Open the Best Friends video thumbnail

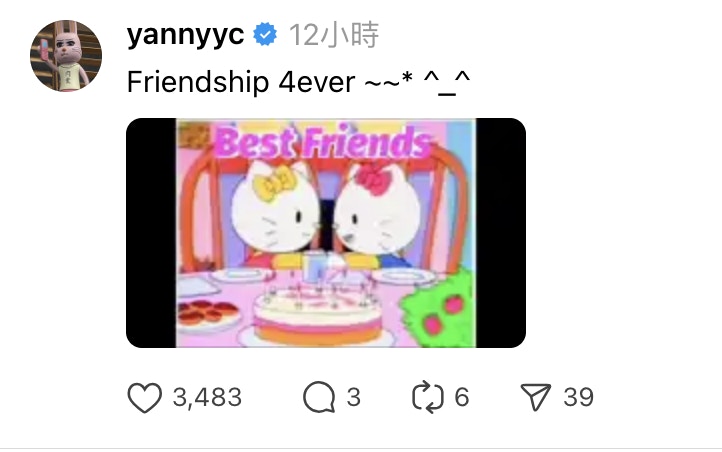tap(326, 233)
